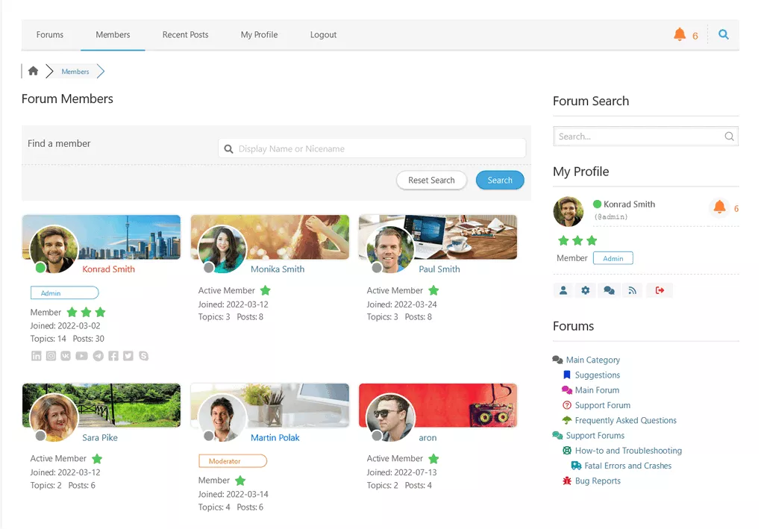This screenshot has width=764, height=532.
Task: Click Logout in the top menu
Action: [x=324, y=35]
